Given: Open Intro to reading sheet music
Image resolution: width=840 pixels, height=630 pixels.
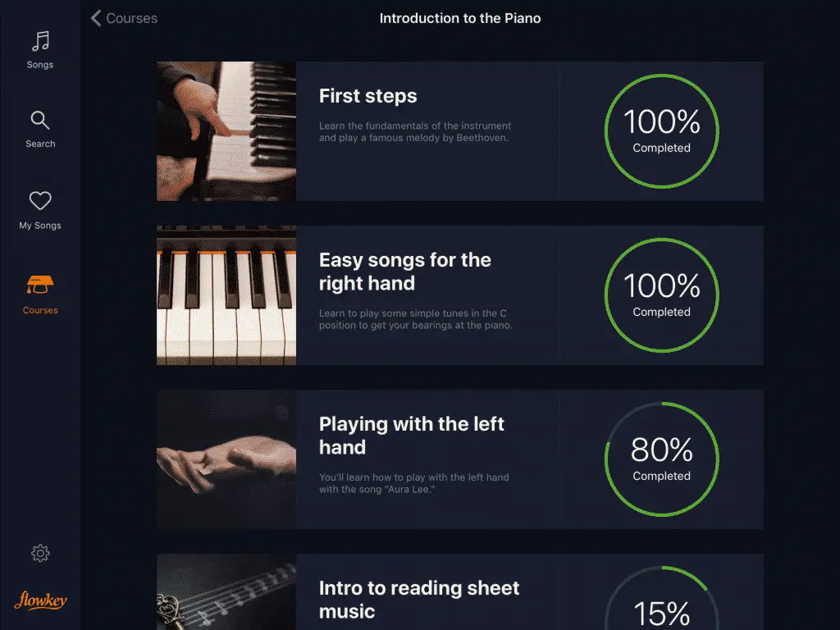Looking at the screenshot, I should tap(419, 600).
